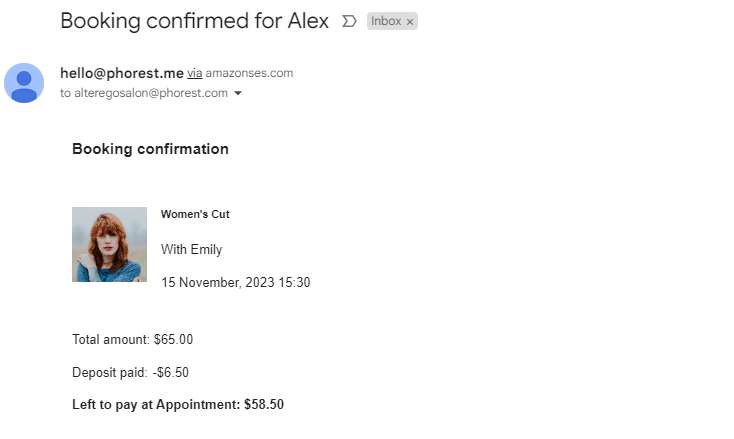Expand recipient details dropdown arrow

tap(238, 94)
